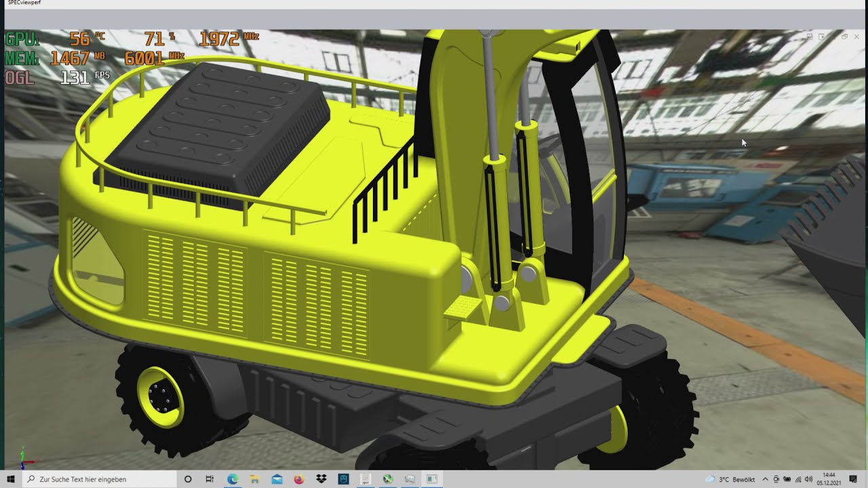Close the overlay with the X icon
868x488 pixels.
[x=856, y=37]
